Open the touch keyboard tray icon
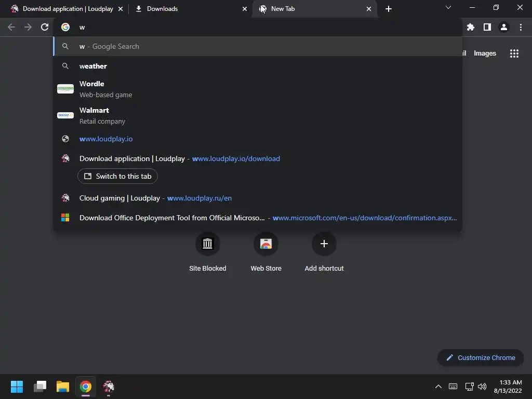The width and height of the screenshot is (532, 399). coord(453,387)
